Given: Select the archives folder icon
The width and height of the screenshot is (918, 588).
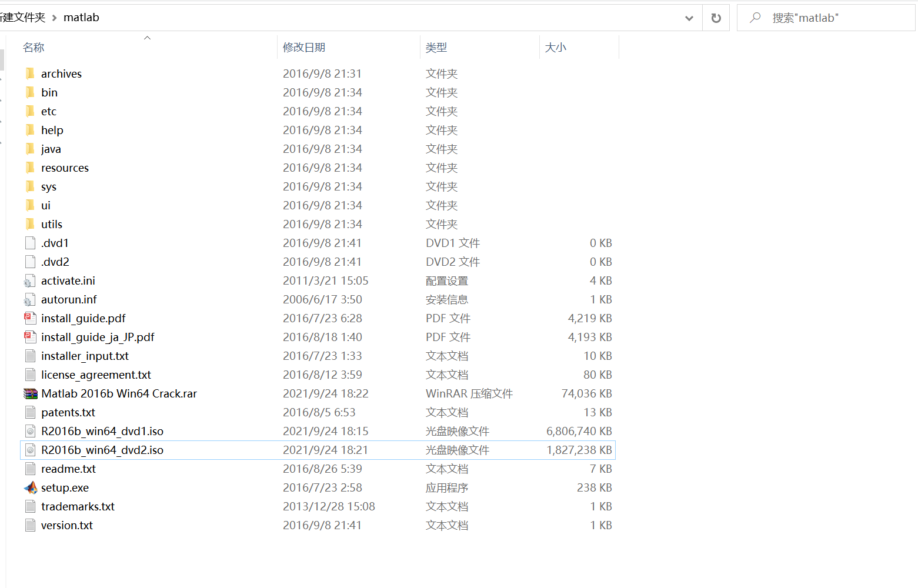Looking at the screenshot, I should (x=30, y=73).
